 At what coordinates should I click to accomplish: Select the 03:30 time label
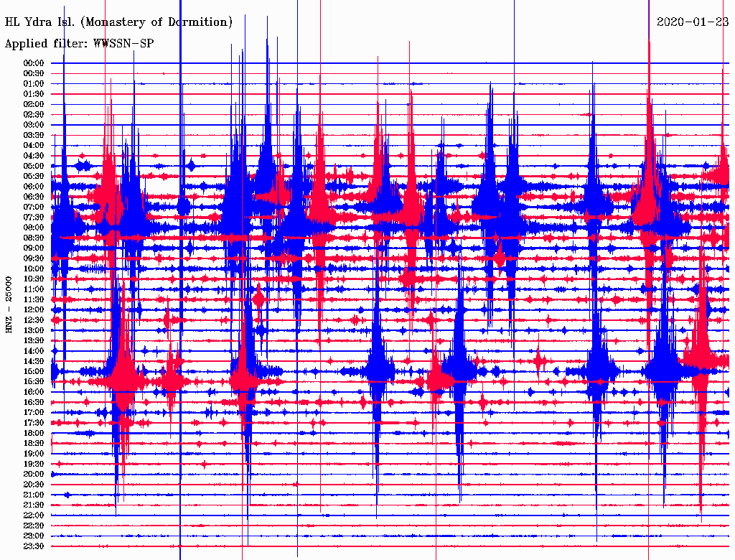[34, 135]
